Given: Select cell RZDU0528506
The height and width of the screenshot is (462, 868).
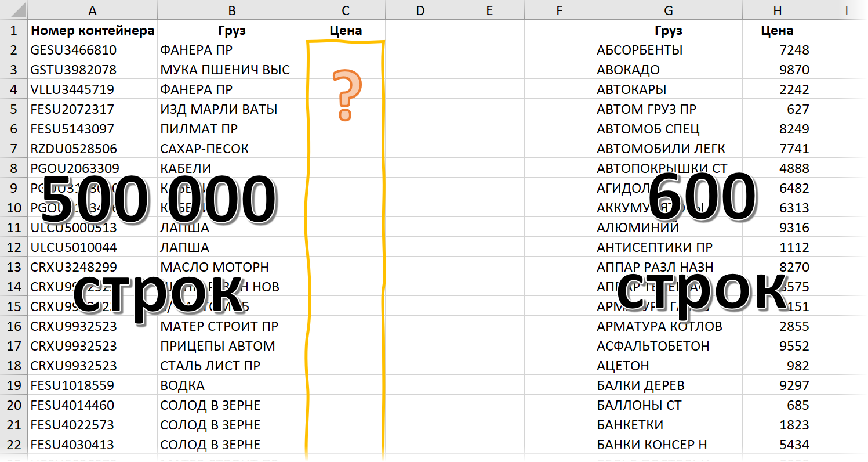Looking at the screenshot, I should click(92, 149).
